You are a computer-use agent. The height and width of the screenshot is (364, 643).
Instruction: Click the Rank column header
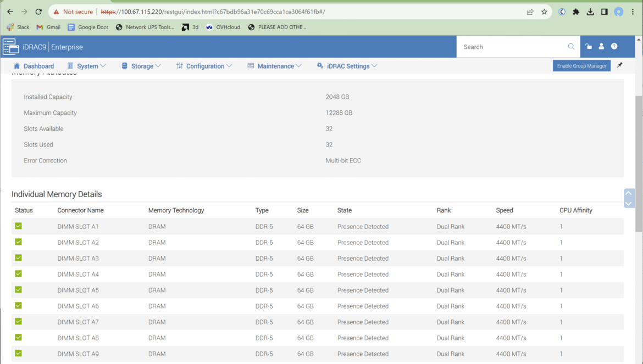click(444, 210)
